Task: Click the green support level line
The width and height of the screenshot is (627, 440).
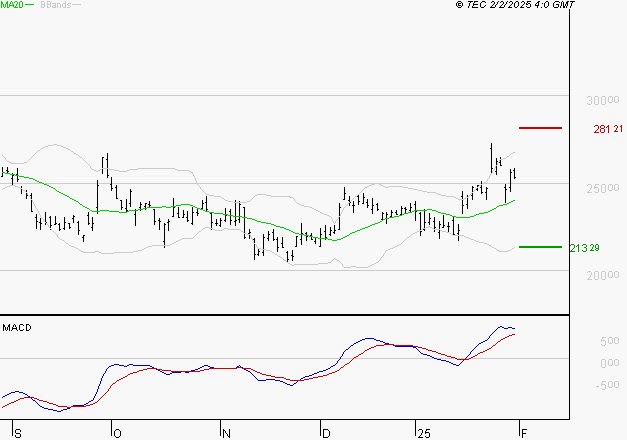Action: tap(540, 247)
